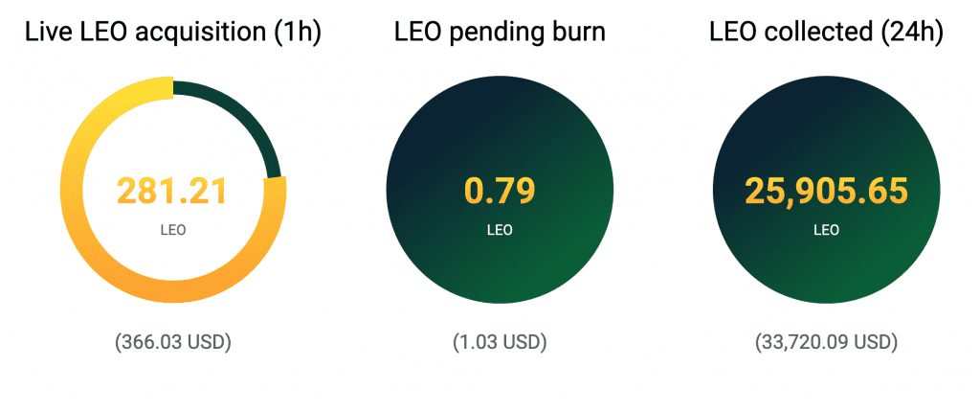Viewport: 980px width, 412px height.
Task: Click the LEO label under 0.79
Action: [x=500, y=230]
